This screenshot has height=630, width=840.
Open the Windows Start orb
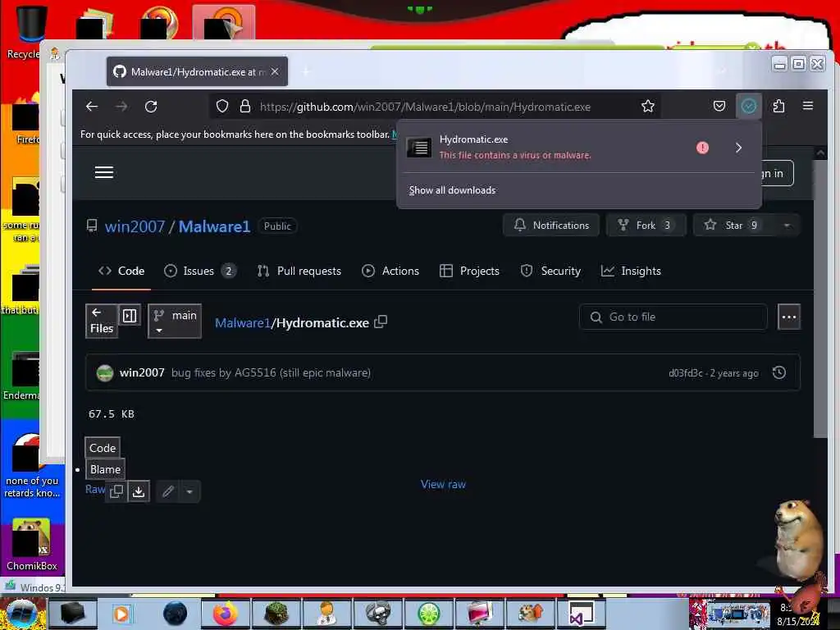pyautogui.click(x=21, y=614)
